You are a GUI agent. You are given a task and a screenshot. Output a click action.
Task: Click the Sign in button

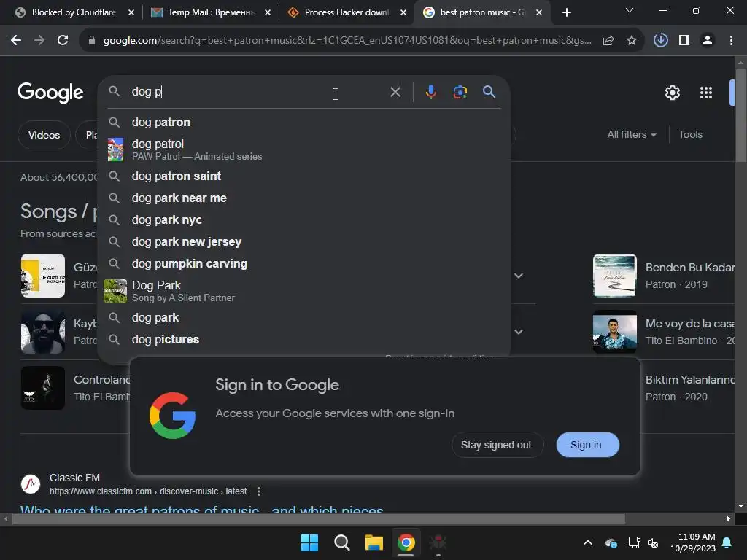(587, 445)
